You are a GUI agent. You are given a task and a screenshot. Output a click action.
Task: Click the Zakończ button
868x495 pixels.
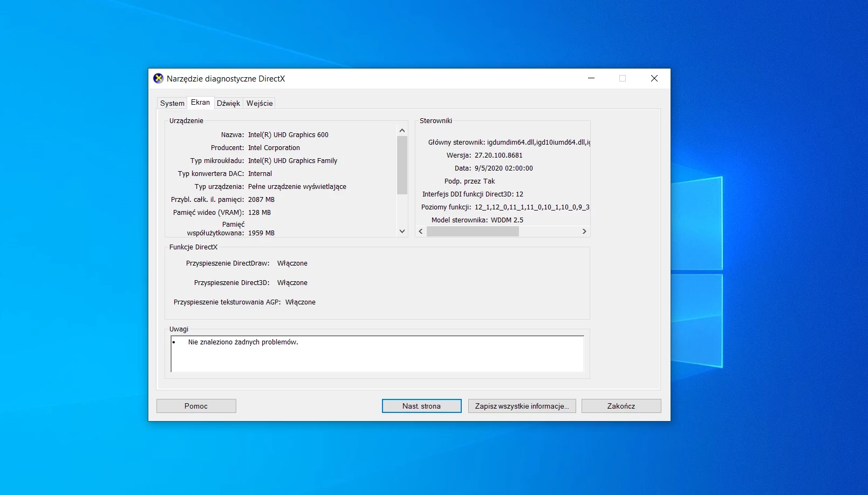[x=621, y=406]
